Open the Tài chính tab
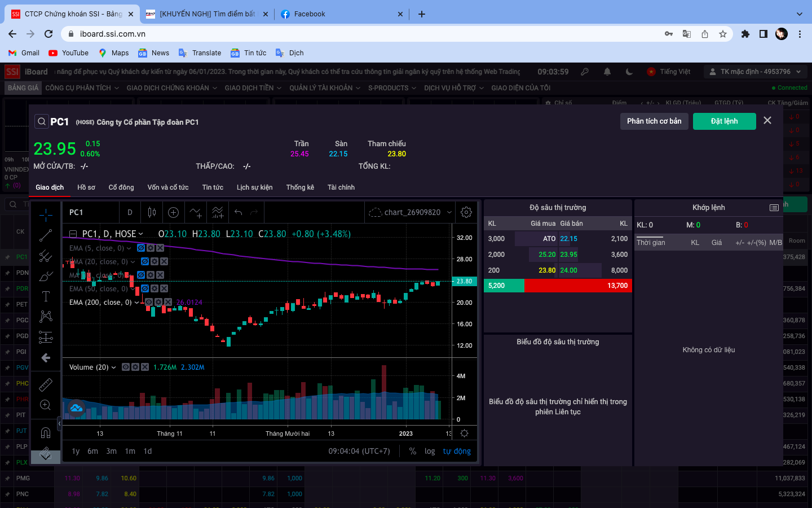The image size is (812, 508). (x=341, y=187)
